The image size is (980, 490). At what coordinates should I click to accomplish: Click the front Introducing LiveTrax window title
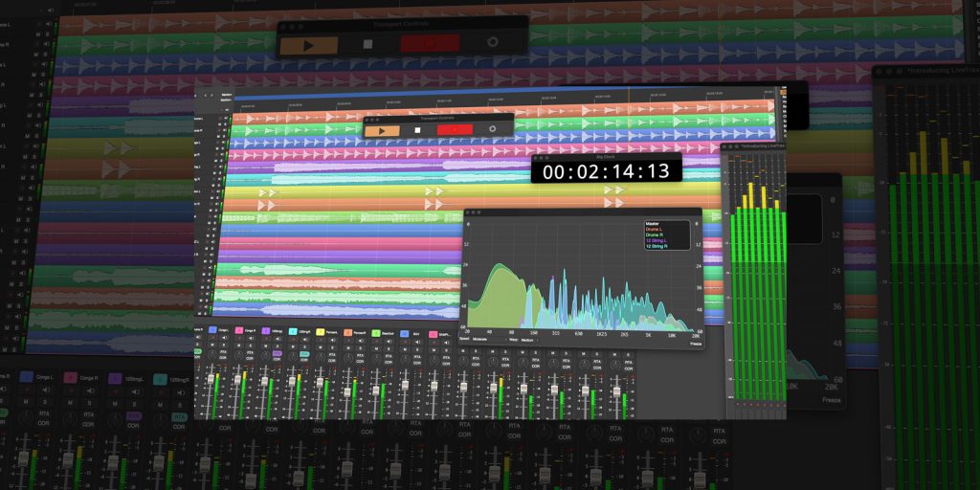pyautogui.click(x=762, y=145)
